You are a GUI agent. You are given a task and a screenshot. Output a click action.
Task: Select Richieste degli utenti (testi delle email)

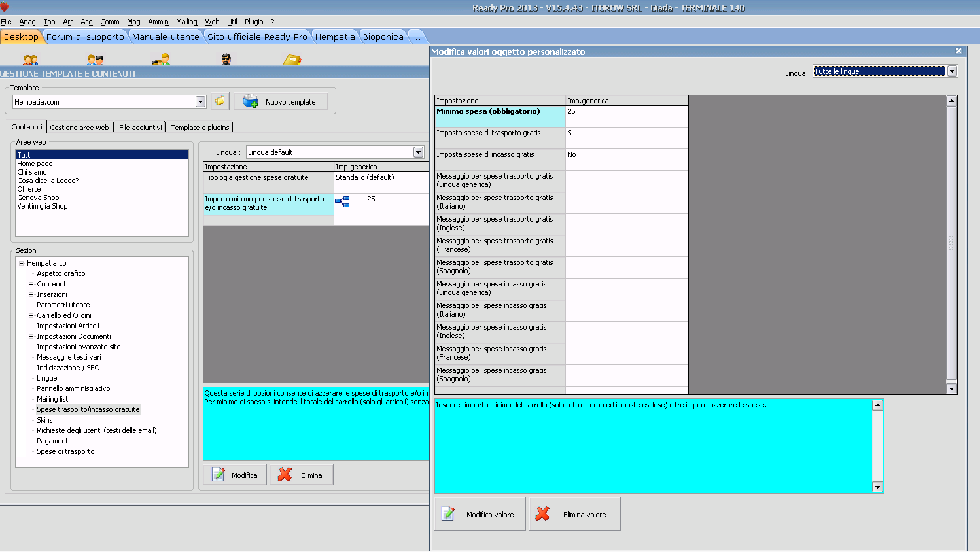(x=97, y=431)
